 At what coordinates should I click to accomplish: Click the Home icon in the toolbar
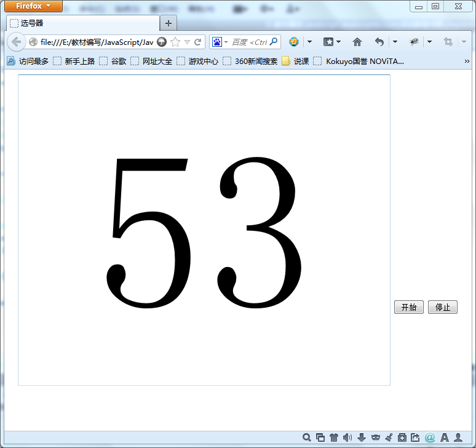click(x=357, y=42)
